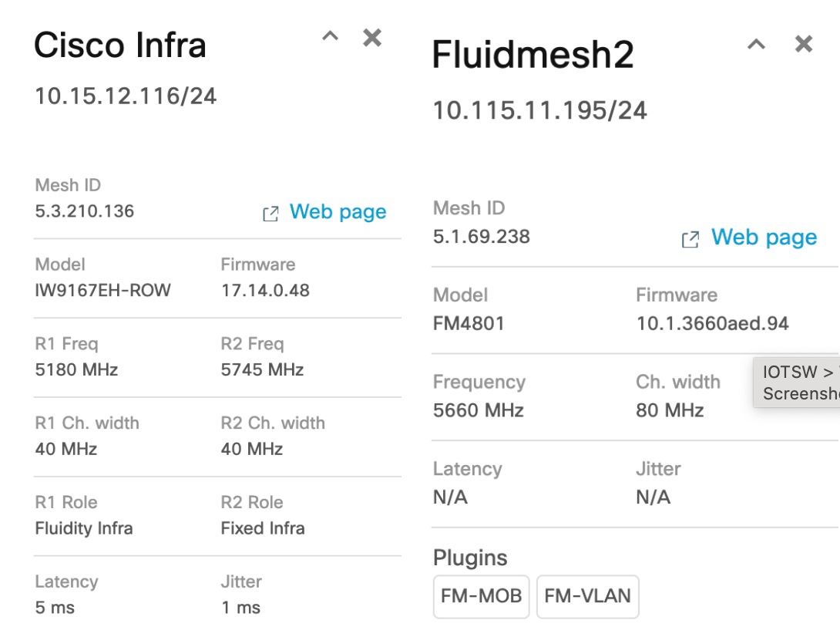Screen dimensions: 840x637
Task: Select IP address 10.115.11.195/24
Action: point(539,111)
